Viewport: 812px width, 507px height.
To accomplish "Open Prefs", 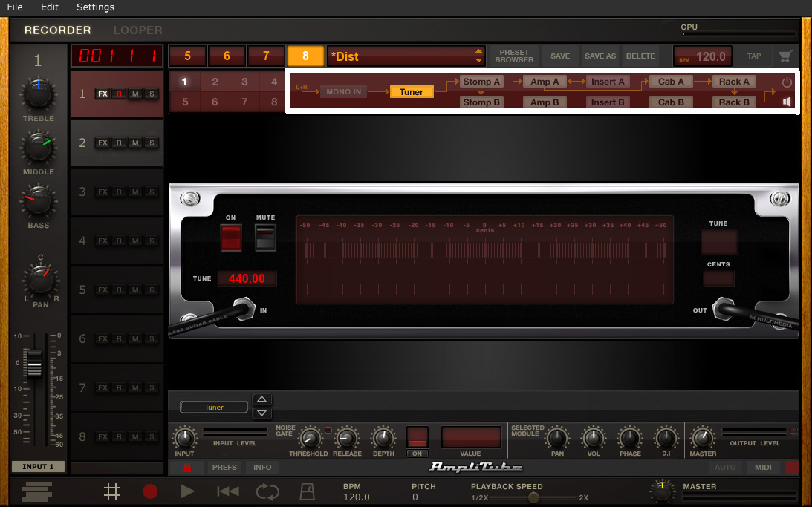I will click(x=224, y=467).
